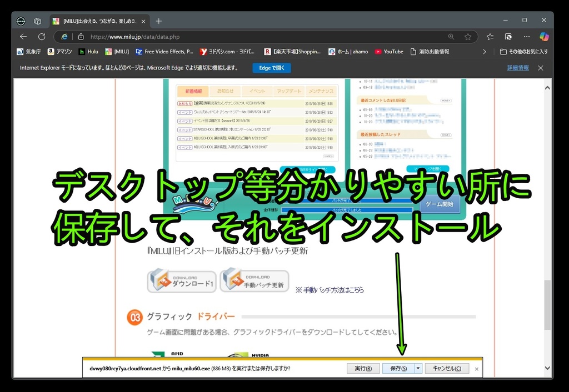Viewport: 569px width, 392px height.
Task: Switch to the イベント tab
Action: 257,92
